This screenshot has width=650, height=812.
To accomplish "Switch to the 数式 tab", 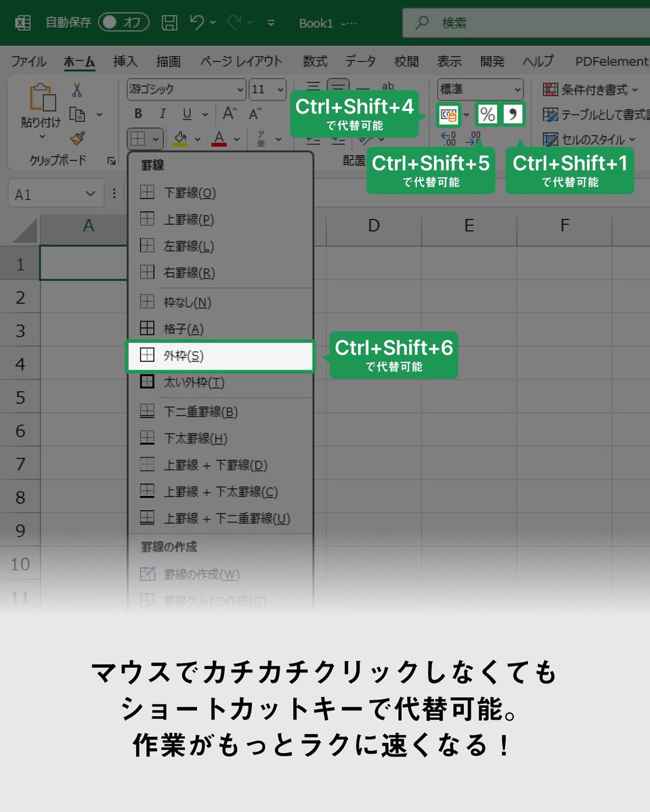I will coord(315,61).
